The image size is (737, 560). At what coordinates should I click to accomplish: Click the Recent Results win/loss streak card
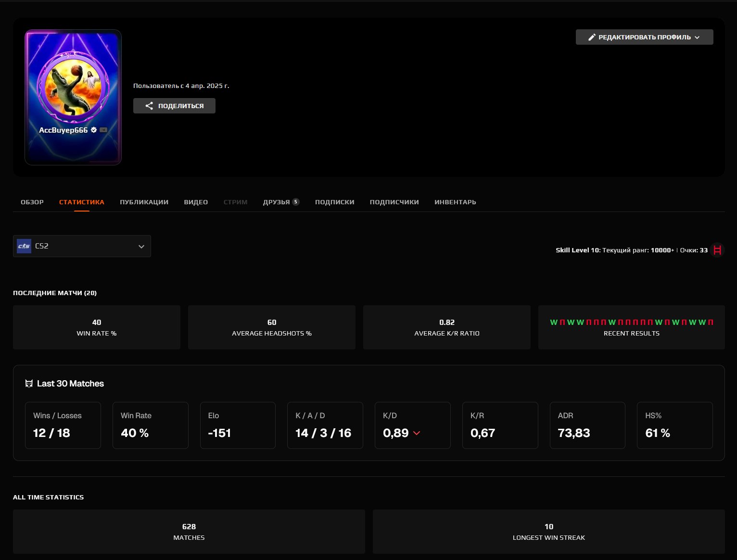631,327
